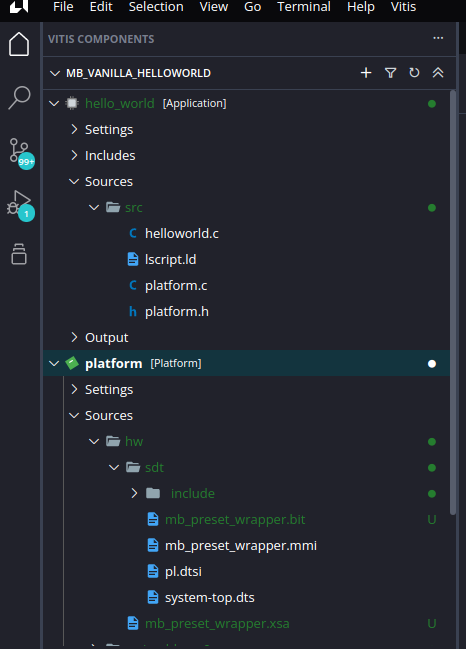Open the Edit menu

click(101, 7)
